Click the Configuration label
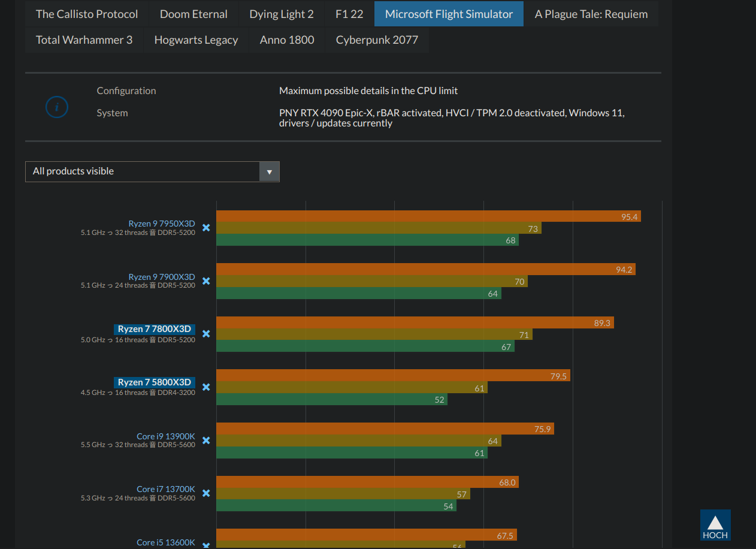Screen dimensions: 756x549 click(x=126, y=91)
